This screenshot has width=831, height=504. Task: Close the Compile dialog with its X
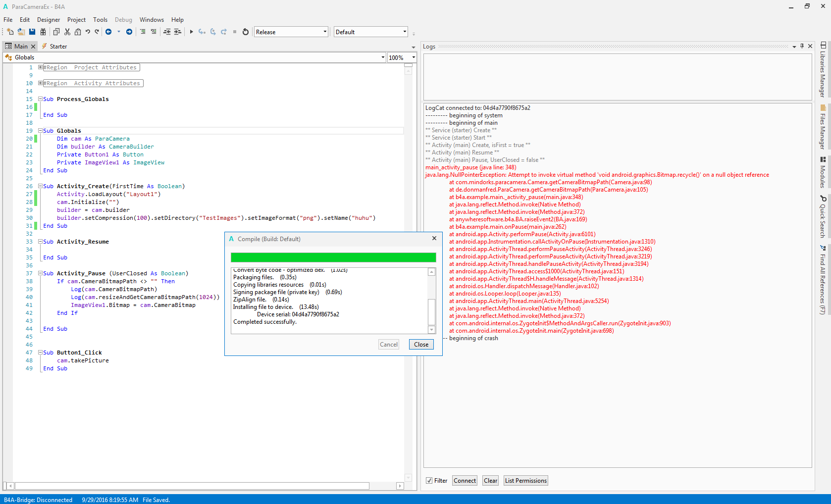click(434, 239)
